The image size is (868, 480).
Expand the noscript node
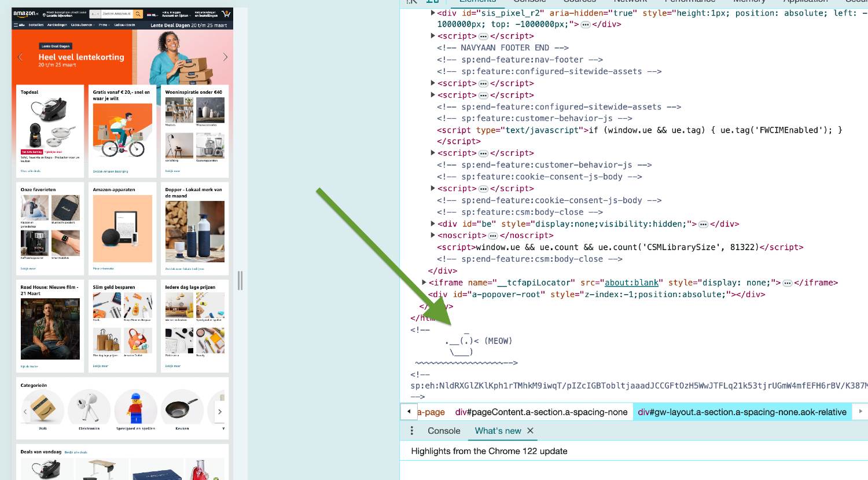coord(433,235)
